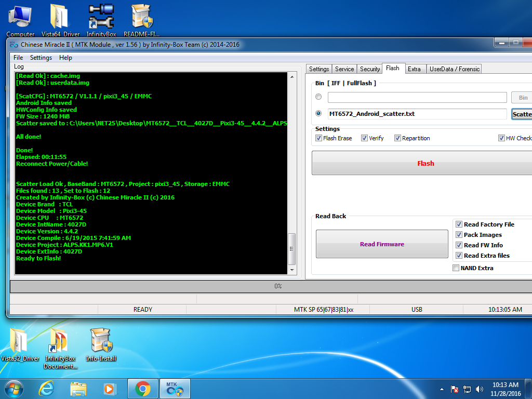This screenshot has height=399, width=532.
Task: Switch to the Security tab
Action: point(370,69)
